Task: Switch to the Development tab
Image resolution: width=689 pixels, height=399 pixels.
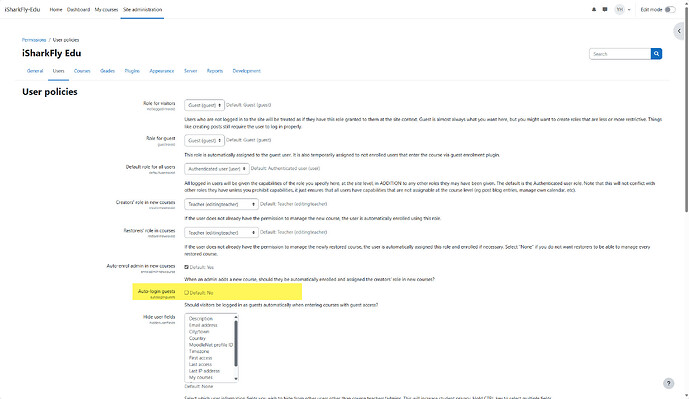Action: tap(247, 71)
